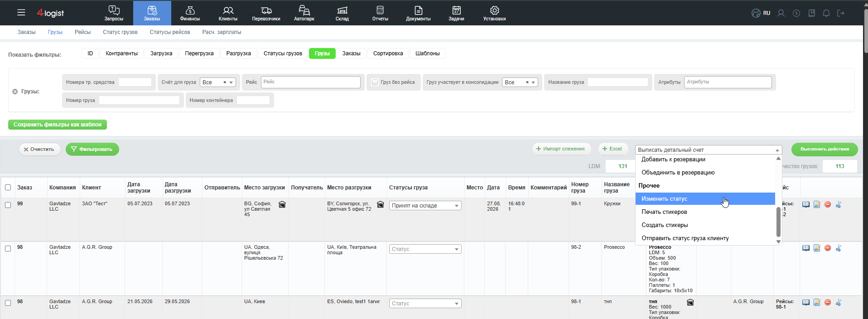Screen dimensions: 868x319
Task: Click the notifications bell icon
Action: 826,13
